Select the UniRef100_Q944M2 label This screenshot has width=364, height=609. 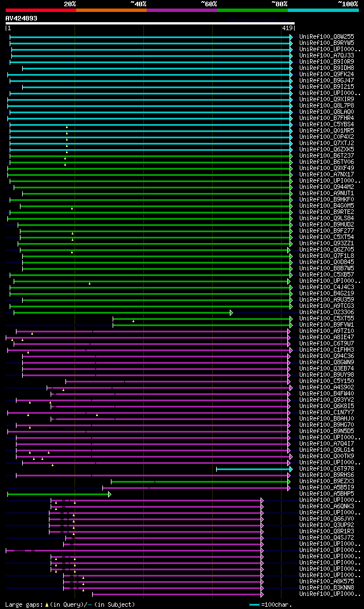326,187
